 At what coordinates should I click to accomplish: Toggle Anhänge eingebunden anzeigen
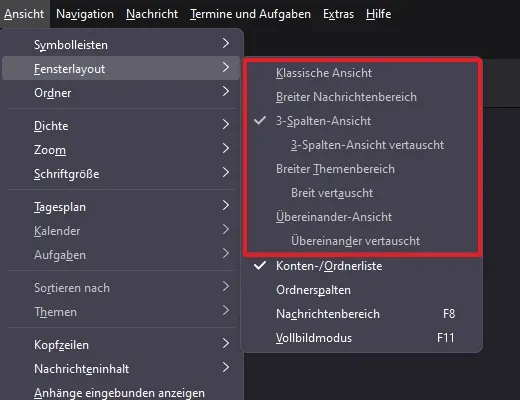pos(121,393)
